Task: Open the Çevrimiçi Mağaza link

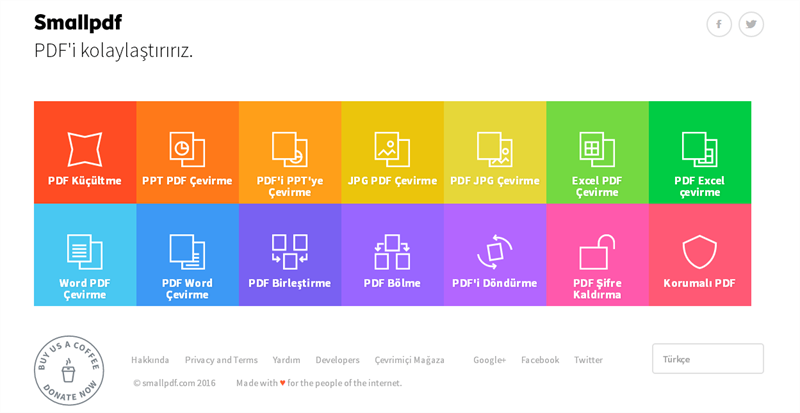Action: (409, 360)
